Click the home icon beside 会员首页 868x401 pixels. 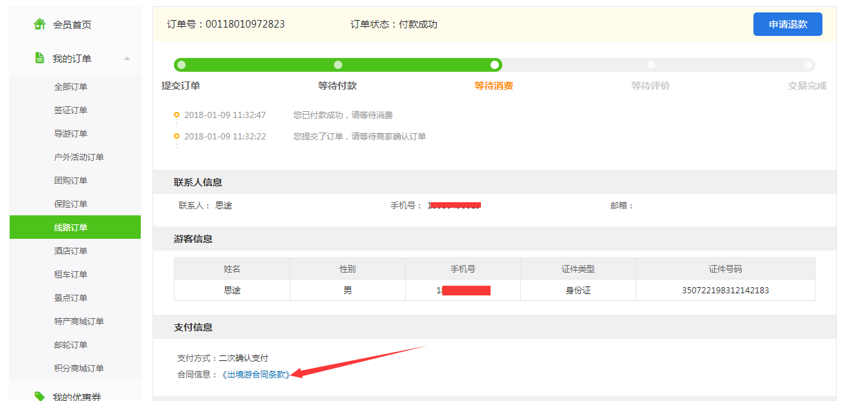(x=40, y=24)
